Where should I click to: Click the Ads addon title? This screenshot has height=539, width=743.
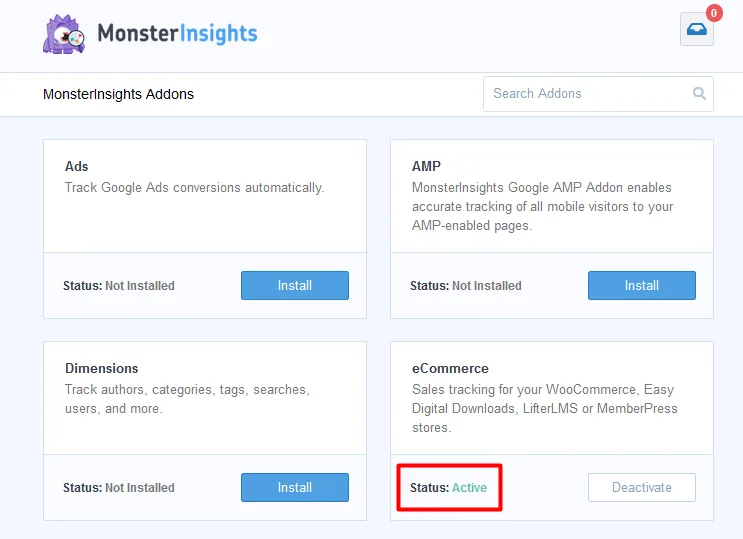77,166
